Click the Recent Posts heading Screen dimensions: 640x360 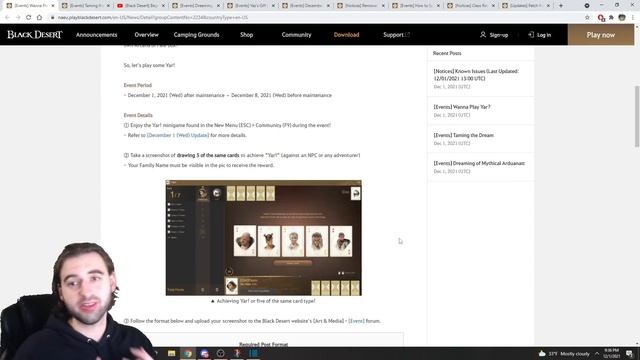[447, 53]
